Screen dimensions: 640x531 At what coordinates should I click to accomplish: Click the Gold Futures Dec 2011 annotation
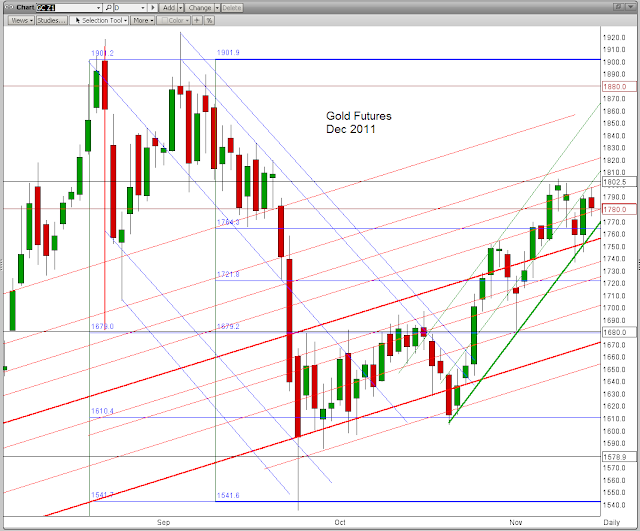[359, 122]
